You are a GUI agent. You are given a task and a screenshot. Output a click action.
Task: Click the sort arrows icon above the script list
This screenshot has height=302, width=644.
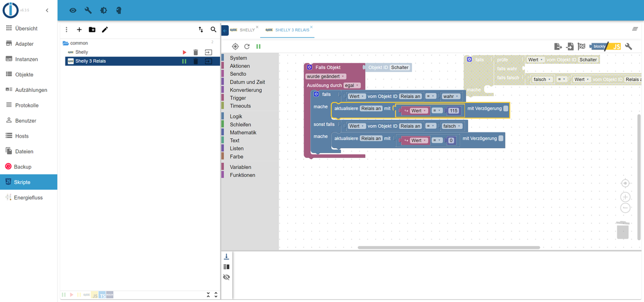tap(201, 30)
